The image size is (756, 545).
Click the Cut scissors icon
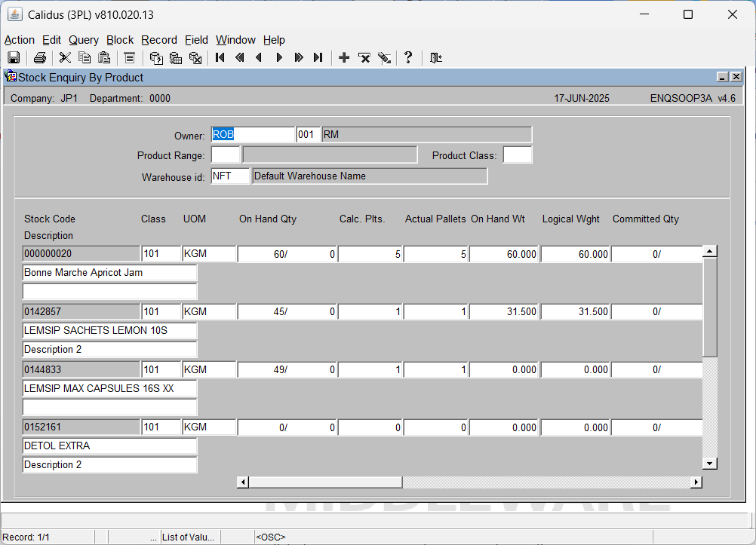[x=65, y=58]
